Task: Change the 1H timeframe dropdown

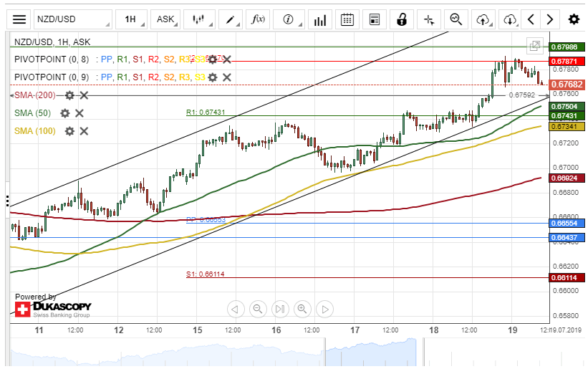Action: pos(131,19)
